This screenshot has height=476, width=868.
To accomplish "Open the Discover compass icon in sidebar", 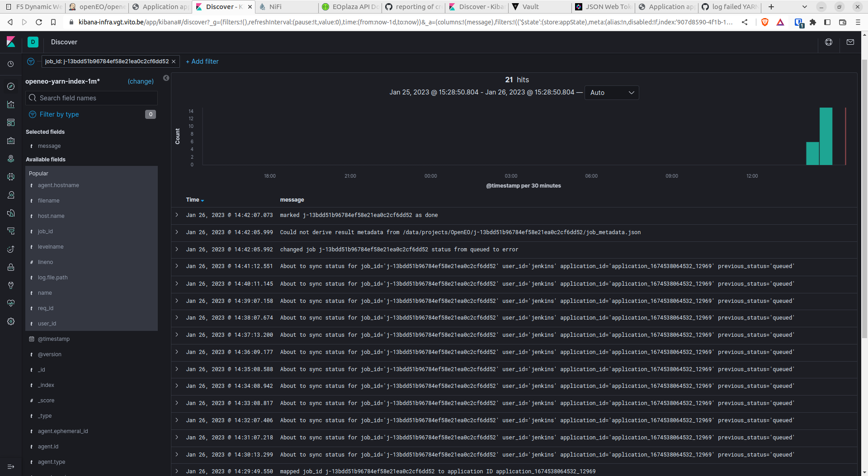I will click(x=11, y=86).
